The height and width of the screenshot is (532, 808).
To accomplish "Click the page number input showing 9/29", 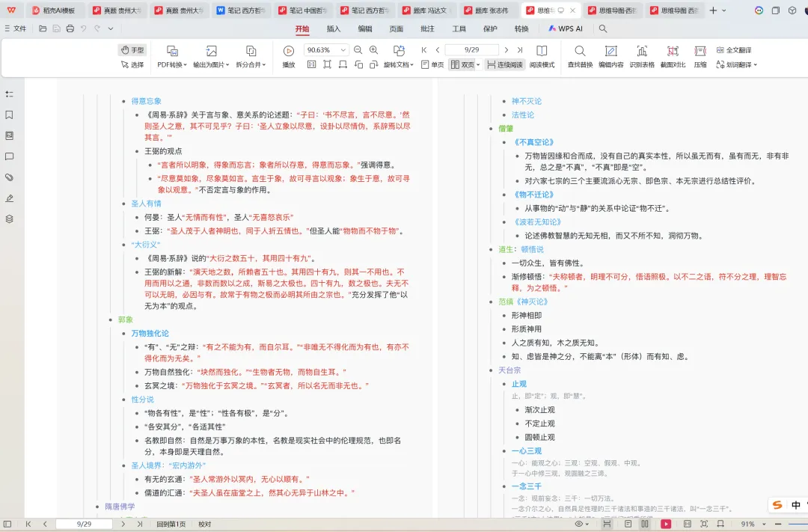I will 471,49.
